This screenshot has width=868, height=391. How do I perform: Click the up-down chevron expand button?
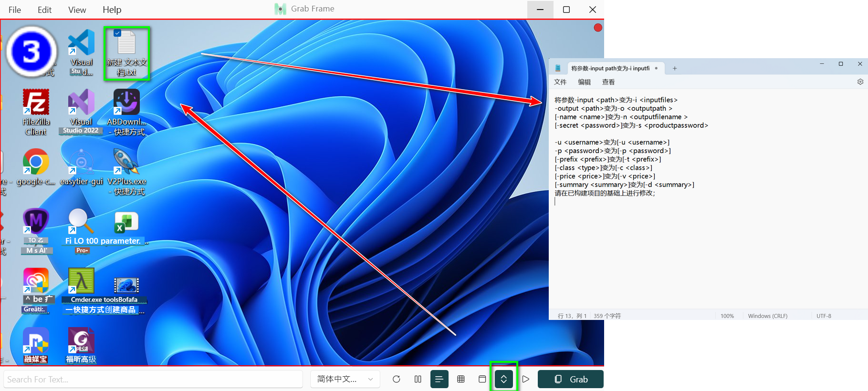pos(503,379)
